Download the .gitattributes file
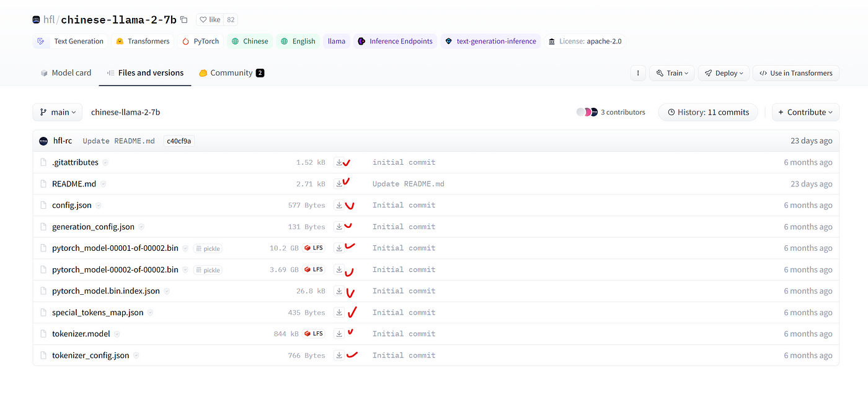Screen dimensions: 868x410 coord(339,162)
